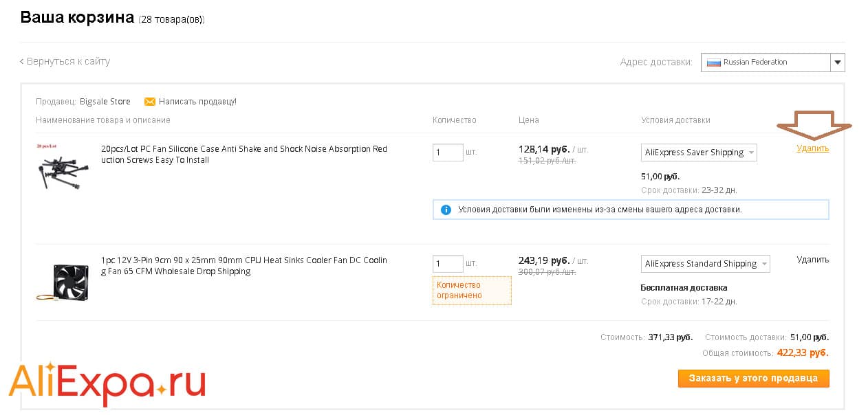Click the 51,00 руб. shipping cost under Saver Shipping
Image resolution: width=868 pixels, height=415 pixels.
tap(660, 177)
